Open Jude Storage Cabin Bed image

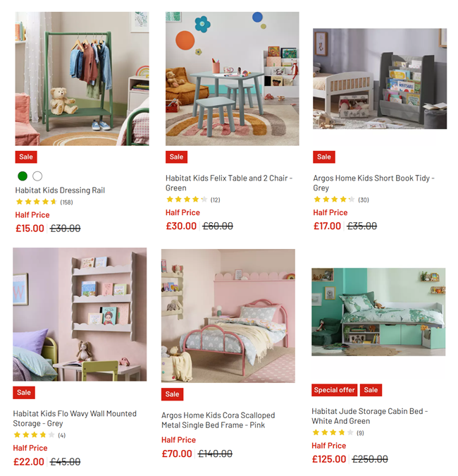(x=378, y=312)
